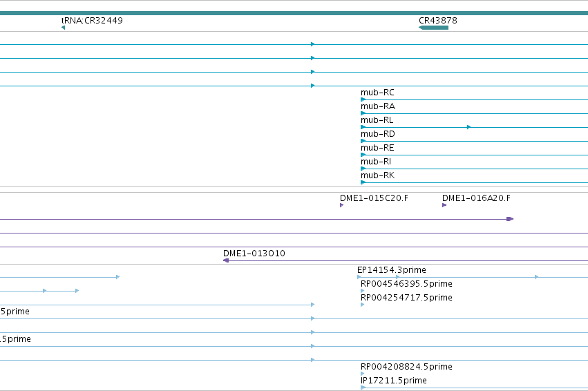Select the mub-RE transcript start arrow

tap(363, 155)
